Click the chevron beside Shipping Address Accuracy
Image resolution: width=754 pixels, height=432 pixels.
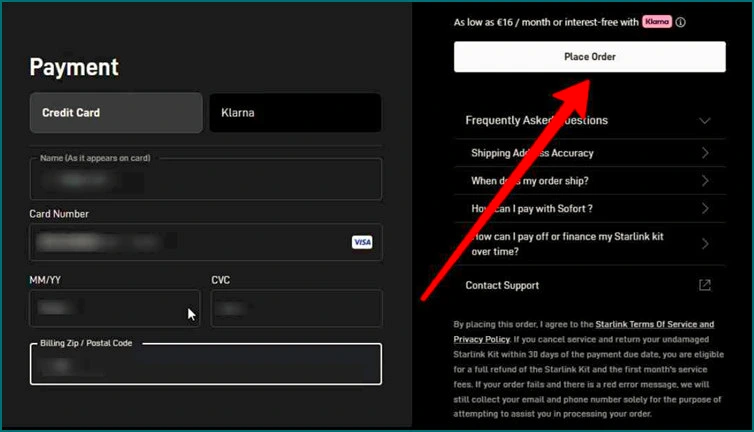tap(705, 153)
